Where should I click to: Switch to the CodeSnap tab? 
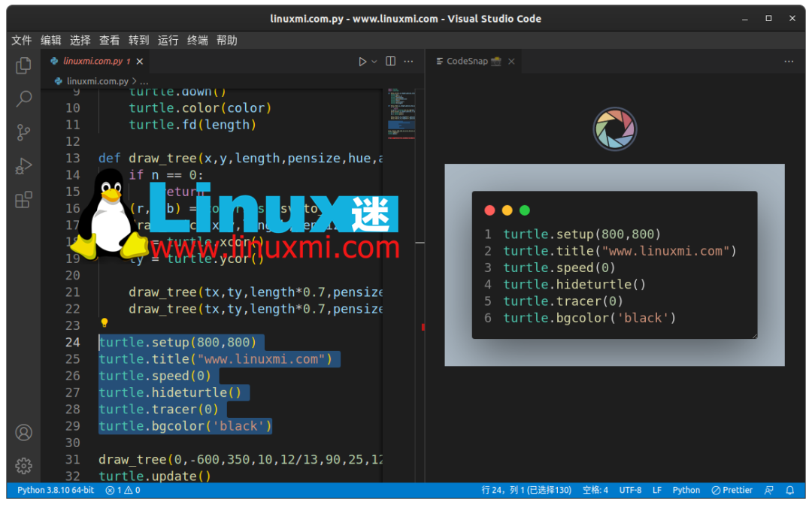coord(467,62)
